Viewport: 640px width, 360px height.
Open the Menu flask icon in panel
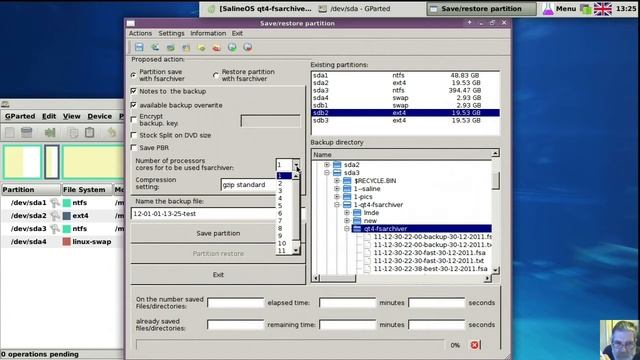(548, 9)
